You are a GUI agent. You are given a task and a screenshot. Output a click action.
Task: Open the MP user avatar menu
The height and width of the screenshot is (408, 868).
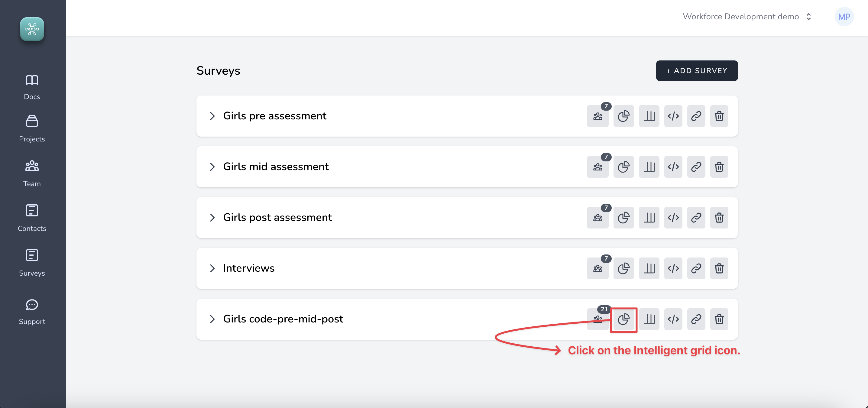click(844, 17)
